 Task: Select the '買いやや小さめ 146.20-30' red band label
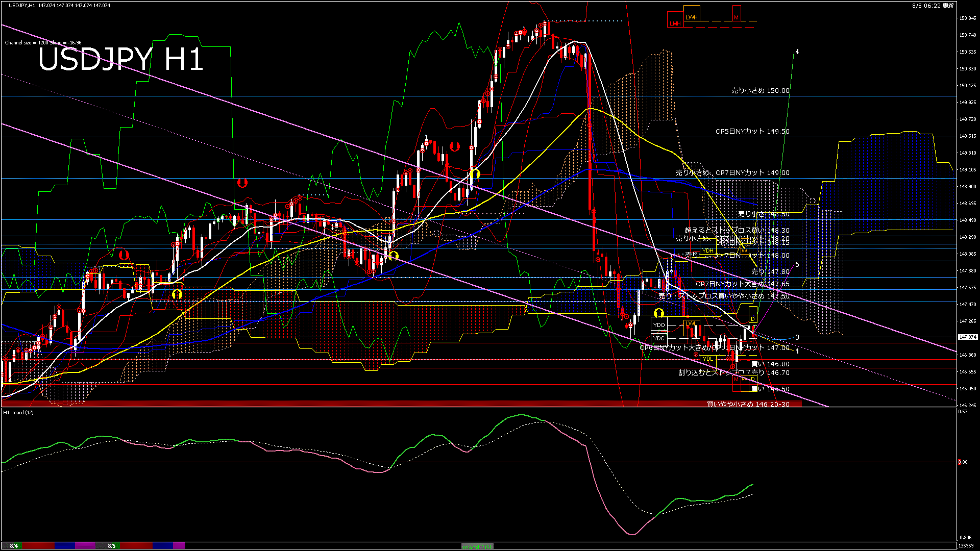(748, 404)
